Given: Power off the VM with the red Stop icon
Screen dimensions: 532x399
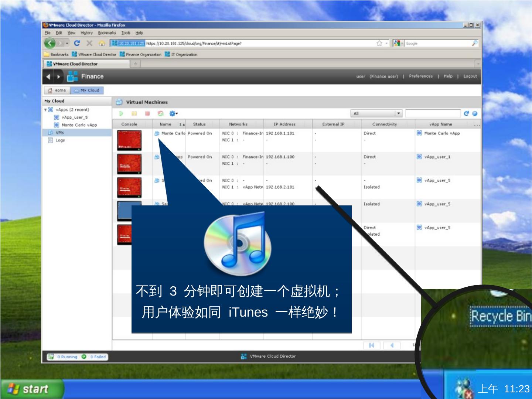Looking at the screenshot, I should (147, 114).
